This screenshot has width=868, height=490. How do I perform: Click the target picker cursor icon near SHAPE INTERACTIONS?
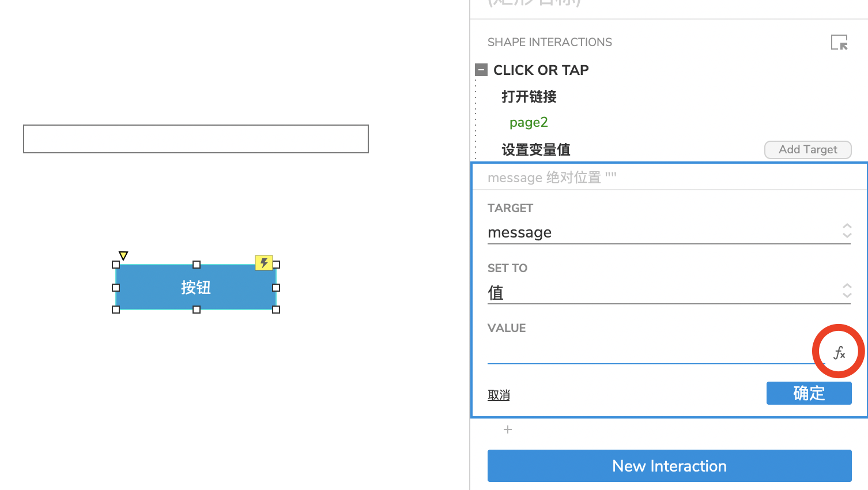(x=839, y=42)
